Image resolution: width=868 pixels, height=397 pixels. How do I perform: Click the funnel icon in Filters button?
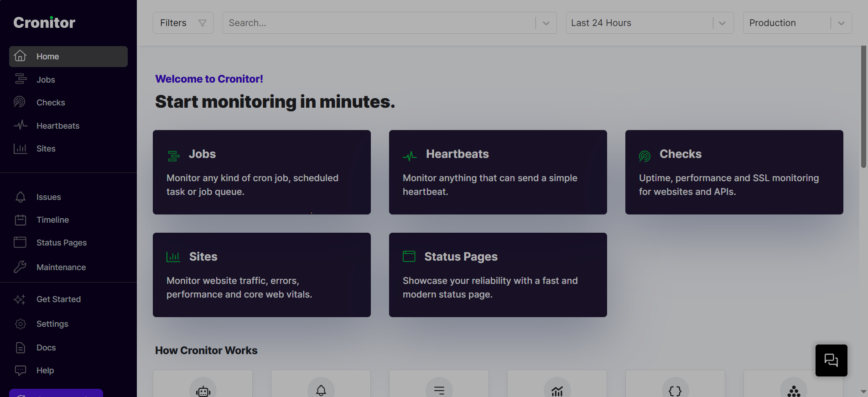pos(203,23)
